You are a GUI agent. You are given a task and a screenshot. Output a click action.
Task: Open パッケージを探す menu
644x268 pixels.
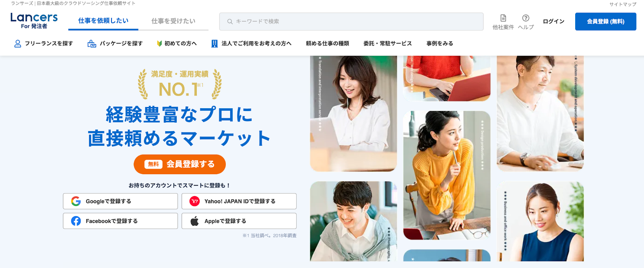point(115,43)
